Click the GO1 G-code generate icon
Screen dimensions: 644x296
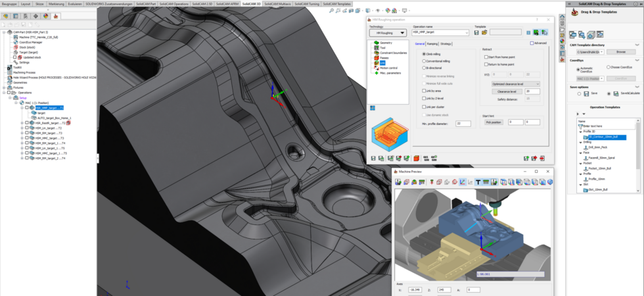click(x=426, y=158)
